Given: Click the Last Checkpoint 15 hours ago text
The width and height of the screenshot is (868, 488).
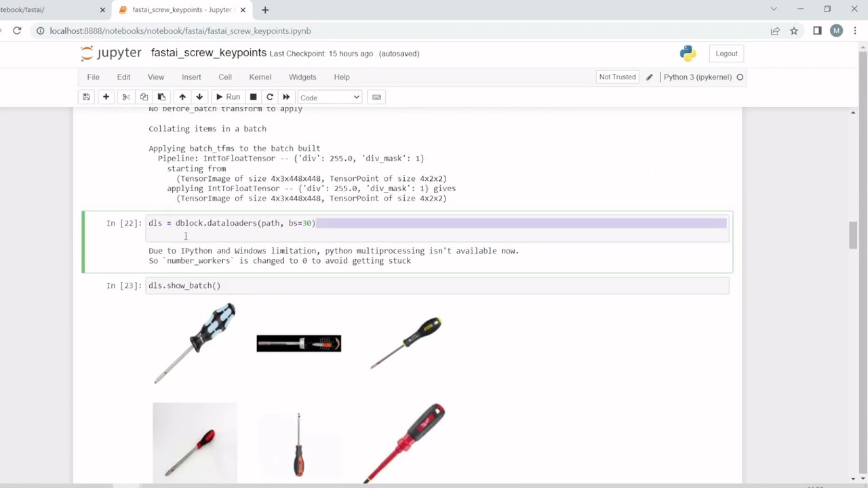Looking at the screenshot, I should click(321, 54).
